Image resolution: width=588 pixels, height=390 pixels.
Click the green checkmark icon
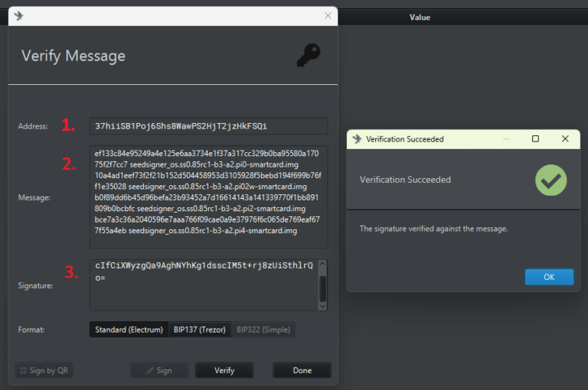(551, 180)
